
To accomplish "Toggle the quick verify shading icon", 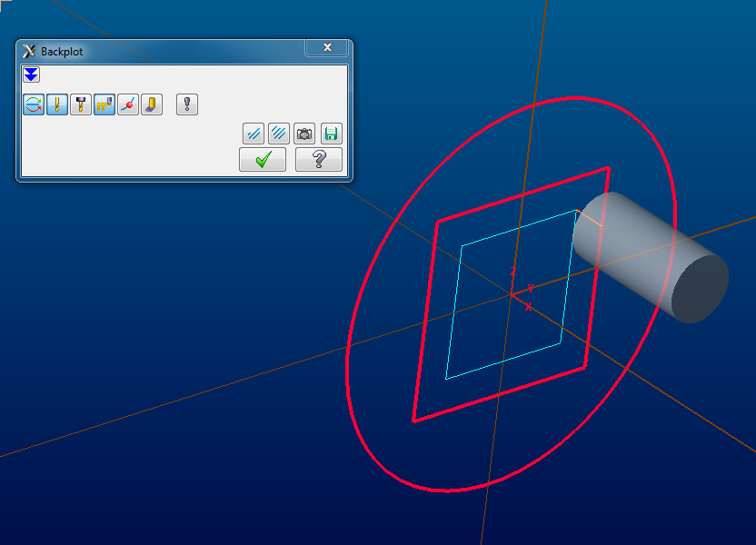I will tap(152, 104).
